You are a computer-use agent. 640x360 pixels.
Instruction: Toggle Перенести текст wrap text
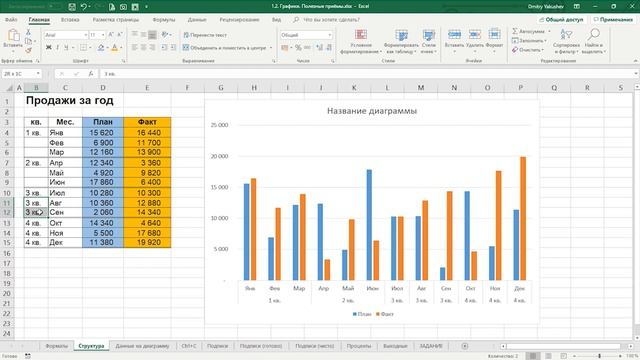(x=205, y=35)
